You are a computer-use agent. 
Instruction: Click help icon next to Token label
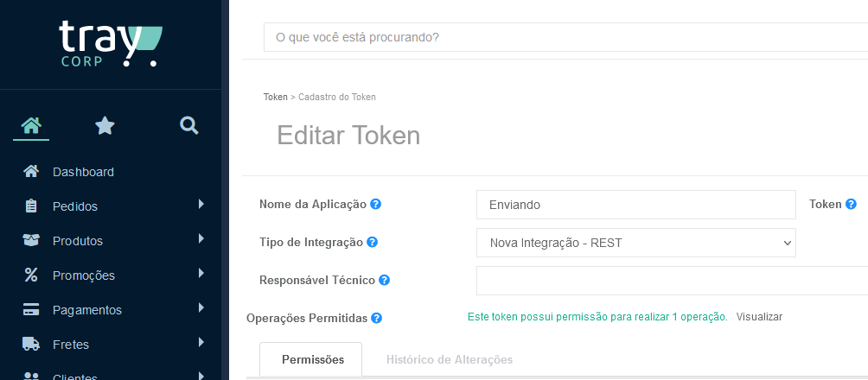pos(851,204)
